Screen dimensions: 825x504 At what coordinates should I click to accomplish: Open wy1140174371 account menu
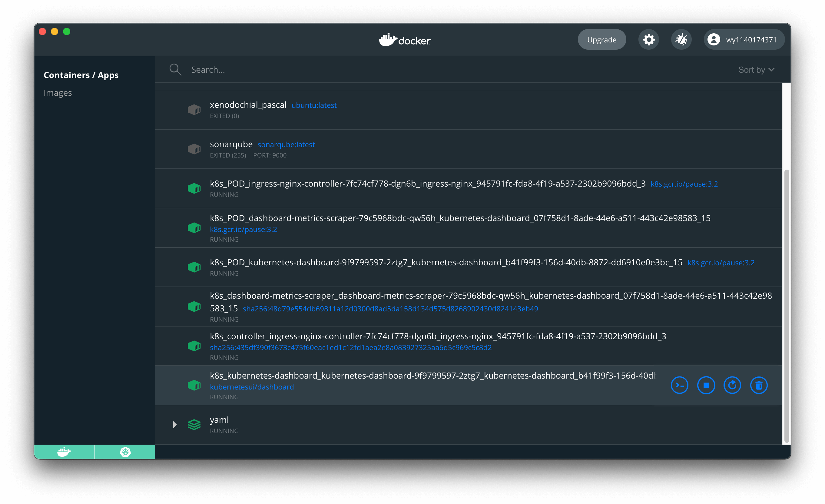point(744,39)
